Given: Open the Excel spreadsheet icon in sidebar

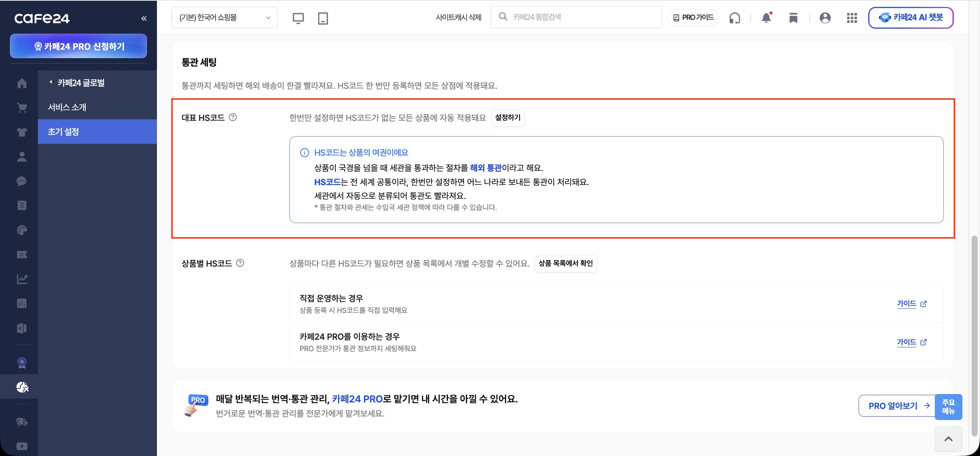Looking at the screenshot, I should tap(22, 328).
